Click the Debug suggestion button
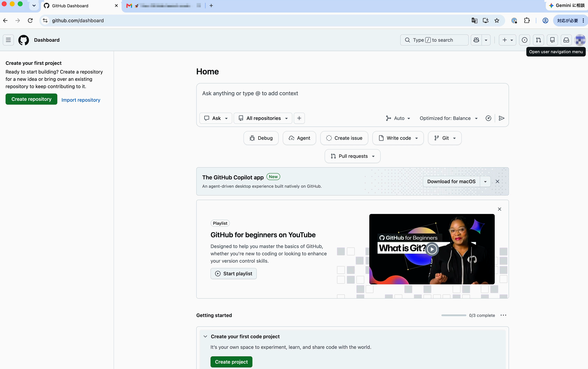Image resolution: width=588 pixels, height=369 pixels. point(261,138)
